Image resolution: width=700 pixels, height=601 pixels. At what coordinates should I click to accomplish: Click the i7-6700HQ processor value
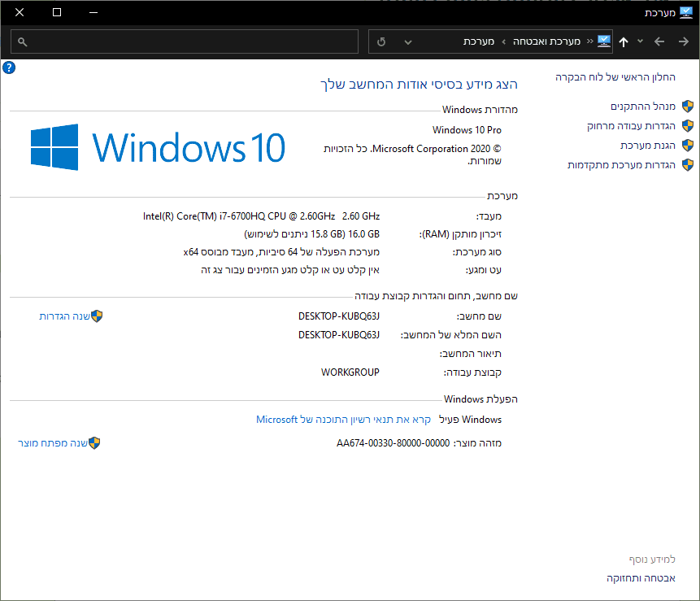coord(261,216)
